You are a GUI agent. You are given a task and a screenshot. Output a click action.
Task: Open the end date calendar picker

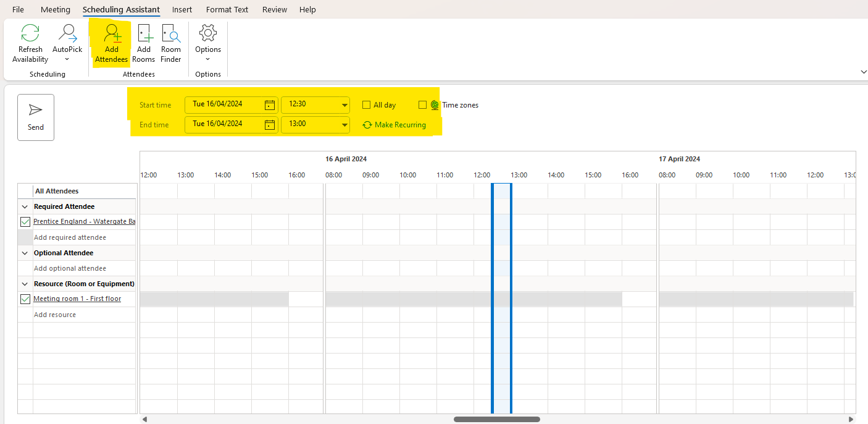[270, 125]
